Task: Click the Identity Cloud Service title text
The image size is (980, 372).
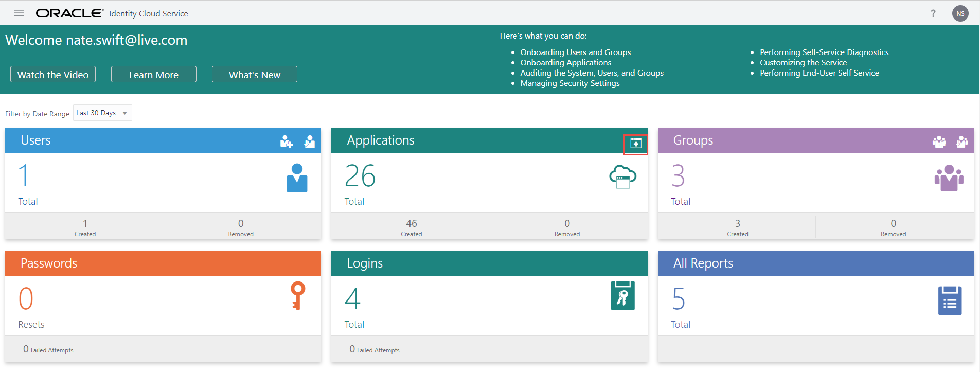Action: (149, 13)
